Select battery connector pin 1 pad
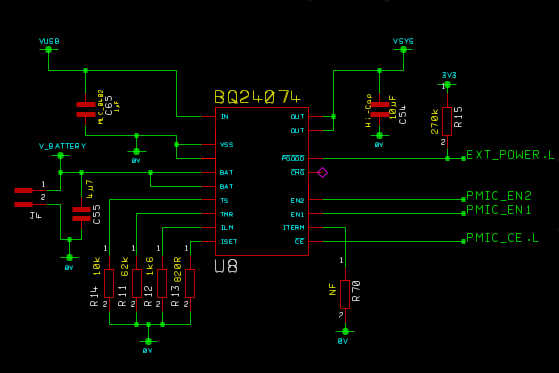The width and height of the screenshot is (559, 373). pos(24,190)
